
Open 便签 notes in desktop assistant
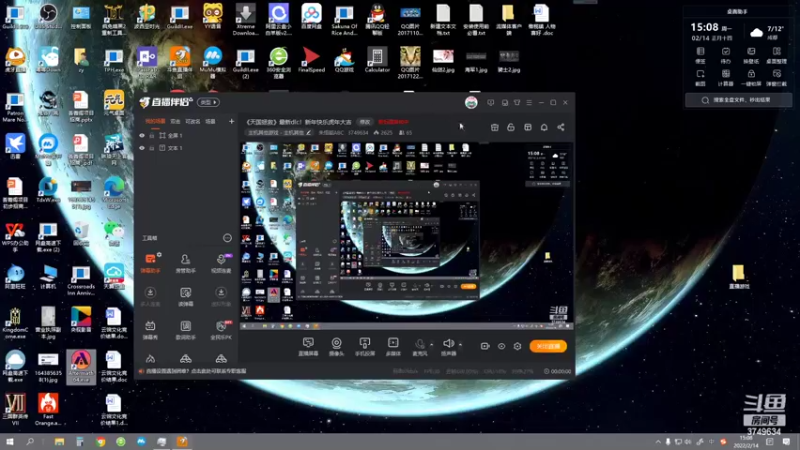point(700,55)
